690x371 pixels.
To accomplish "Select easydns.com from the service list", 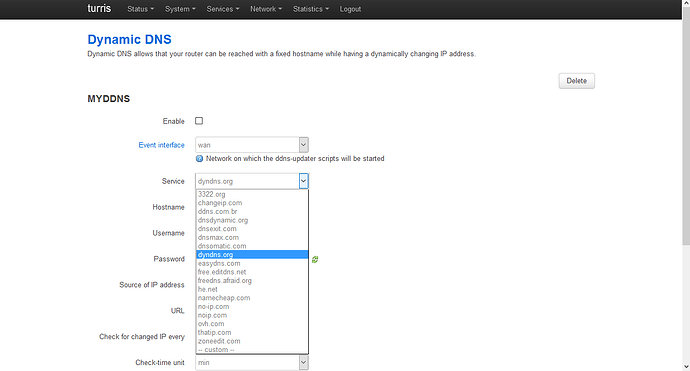I will pos(252,263).
